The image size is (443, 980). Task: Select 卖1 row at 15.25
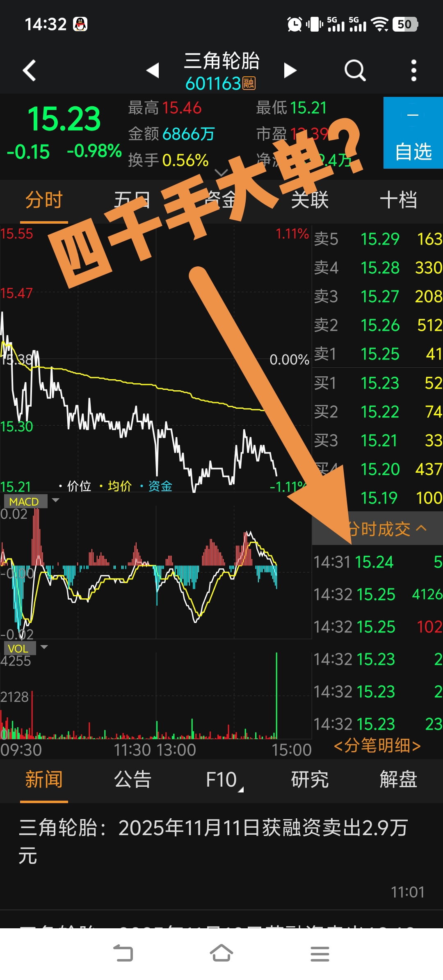coord(378,354)
